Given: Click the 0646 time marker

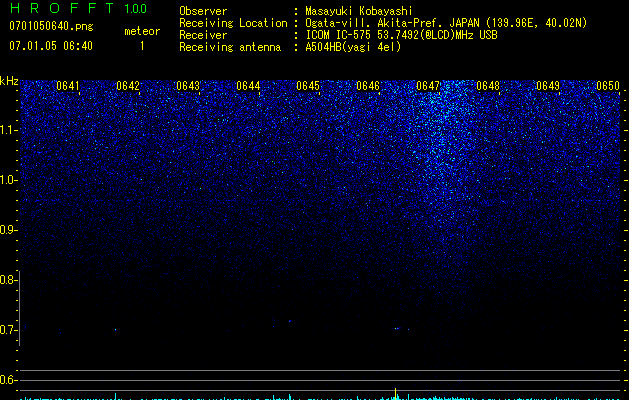Looking at the screenshot, I should tap(368, 86).
